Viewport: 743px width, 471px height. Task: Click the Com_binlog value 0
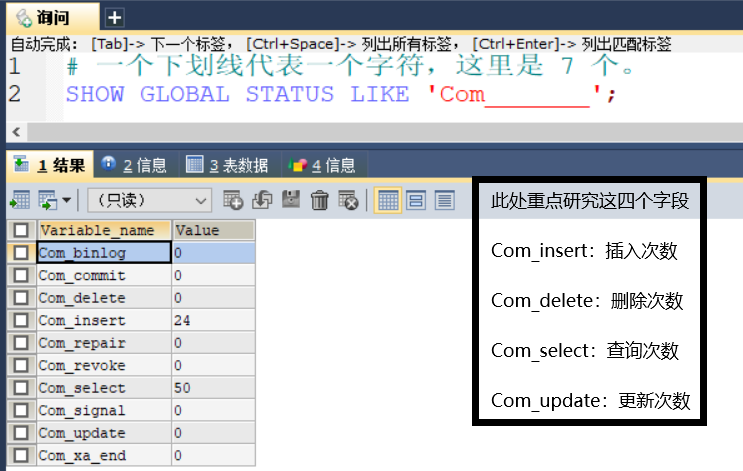(214, 253)
